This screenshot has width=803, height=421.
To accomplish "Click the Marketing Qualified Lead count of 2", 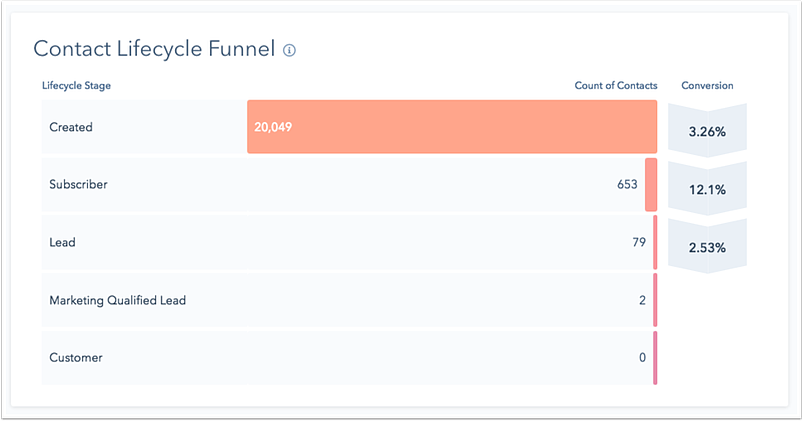I will [x=642, y=300].
